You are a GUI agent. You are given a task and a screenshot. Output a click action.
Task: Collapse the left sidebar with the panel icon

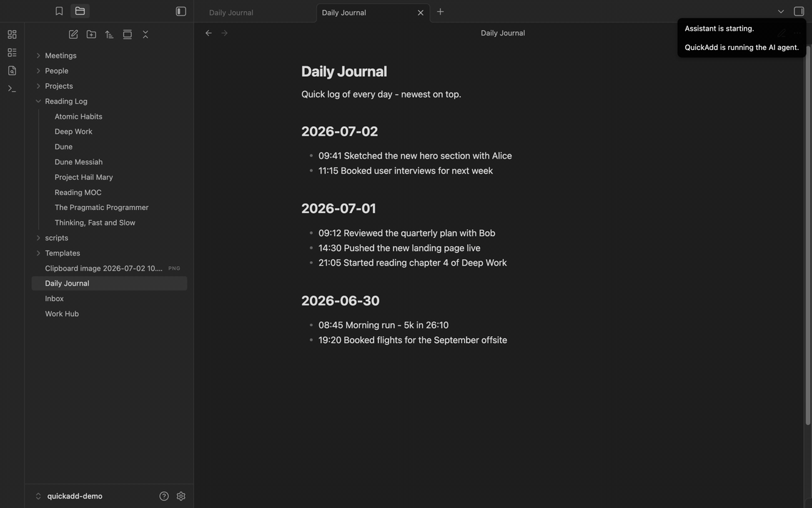(181, 11)
